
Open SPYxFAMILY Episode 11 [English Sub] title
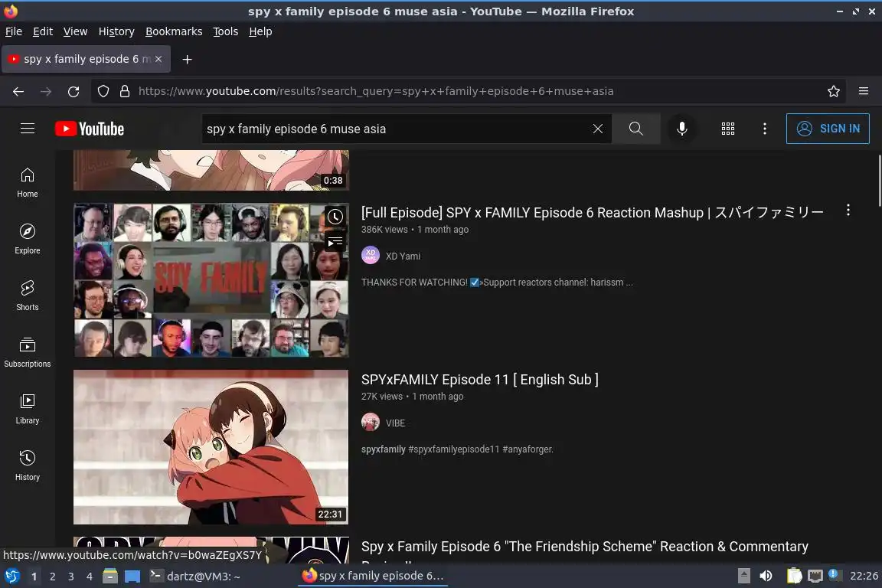(x=480, y=380)
